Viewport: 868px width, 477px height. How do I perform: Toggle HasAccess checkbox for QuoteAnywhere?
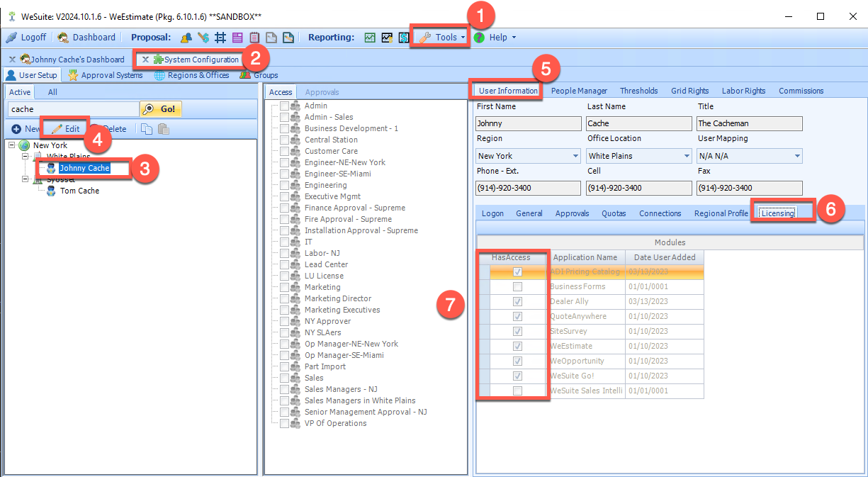(518, 317)
